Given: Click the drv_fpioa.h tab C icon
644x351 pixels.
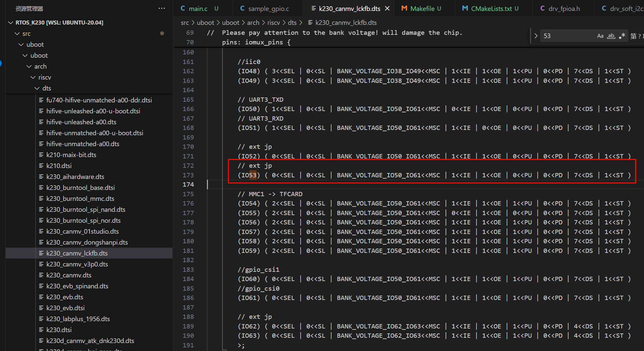Looking at the screenshot, I should [542, 9].
